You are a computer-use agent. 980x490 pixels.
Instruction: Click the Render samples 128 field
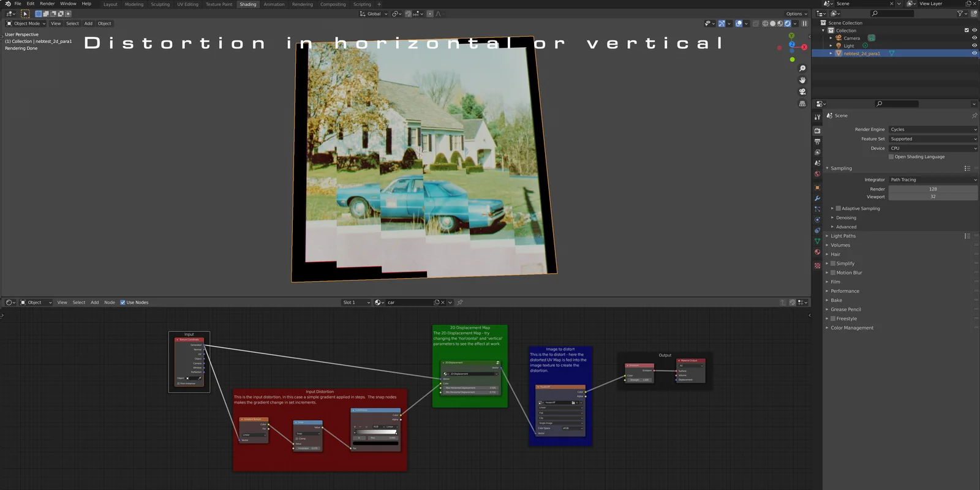click(933, 189)
